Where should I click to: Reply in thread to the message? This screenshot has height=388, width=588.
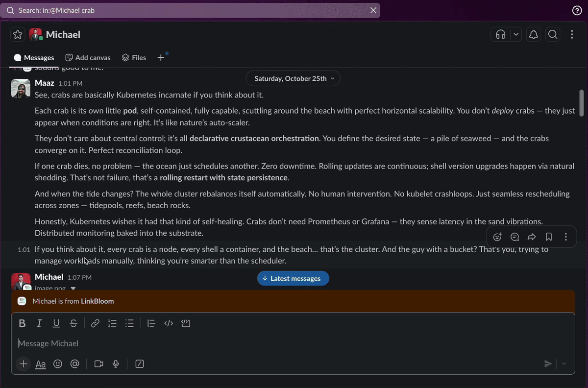(514, 237)
